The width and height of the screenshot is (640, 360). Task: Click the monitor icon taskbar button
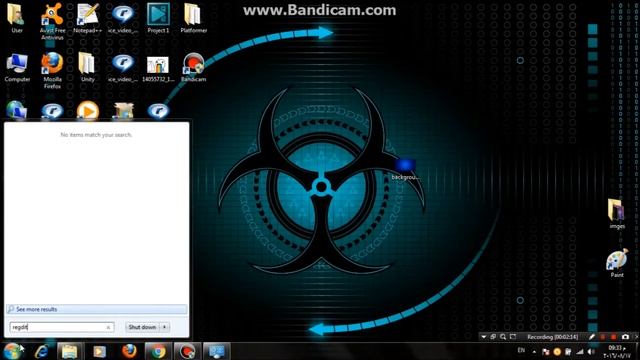(216, 351)
